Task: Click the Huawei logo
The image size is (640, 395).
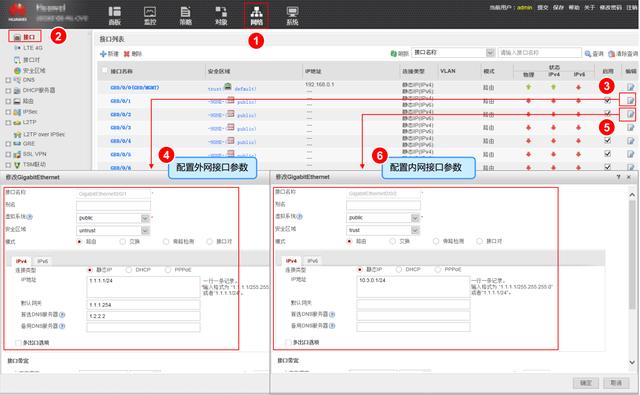Action: (x=18, y=12)
